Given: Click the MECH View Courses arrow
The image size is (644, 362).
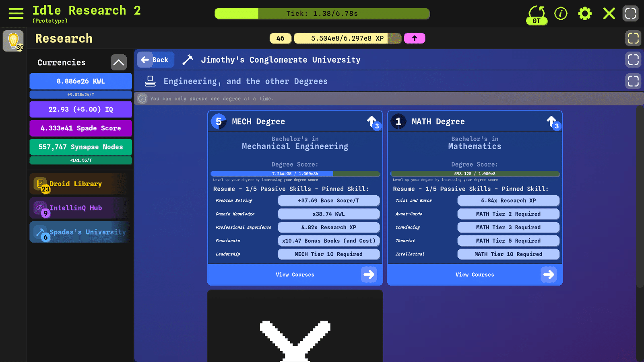Looking at the screenshot, I should pos(369,275).
